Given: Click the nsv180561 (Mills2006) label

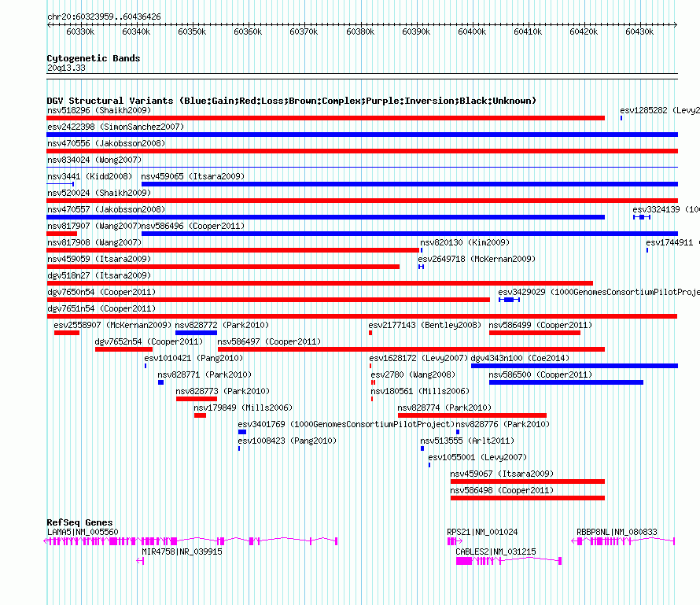Looking at the screenshot, I should click(x=420, y=391).
